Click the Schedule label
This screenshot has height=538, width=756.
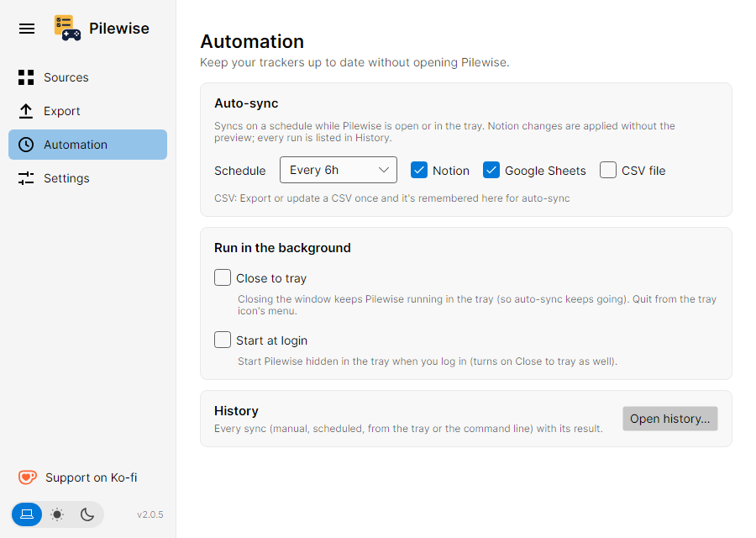(240, 171)
